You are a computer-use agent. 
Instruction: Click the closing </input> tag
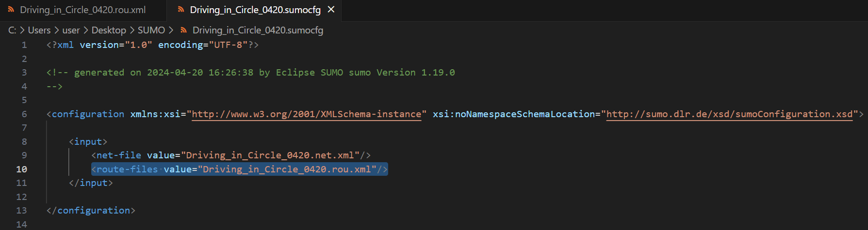point(91,183)
